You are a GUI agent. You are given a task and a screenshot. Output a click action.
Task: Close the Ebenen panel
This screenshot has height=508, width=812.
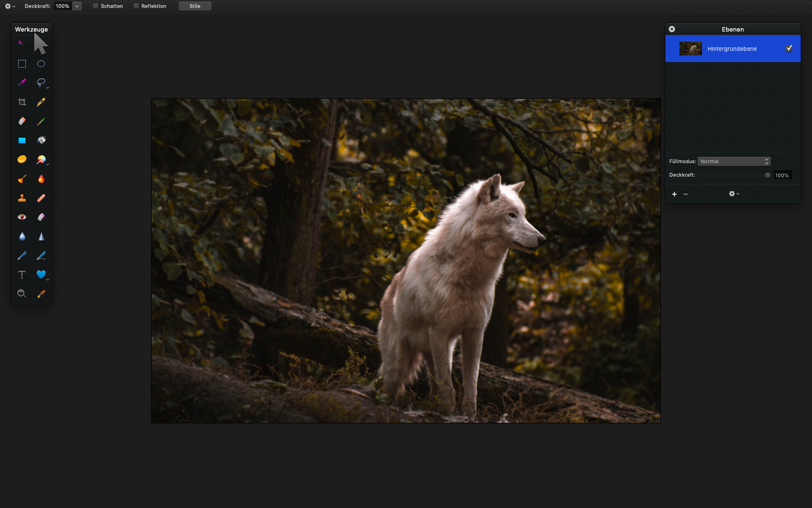pyautogui.click(x=672, y=29)
